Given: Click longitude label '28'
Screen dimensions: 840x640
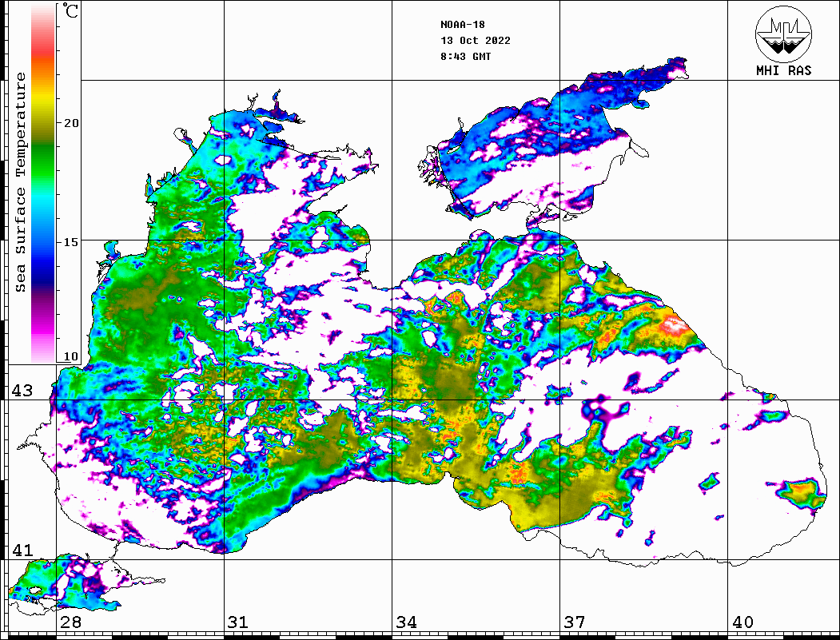Looking at the screenshot, I should (x=70, y=622).
